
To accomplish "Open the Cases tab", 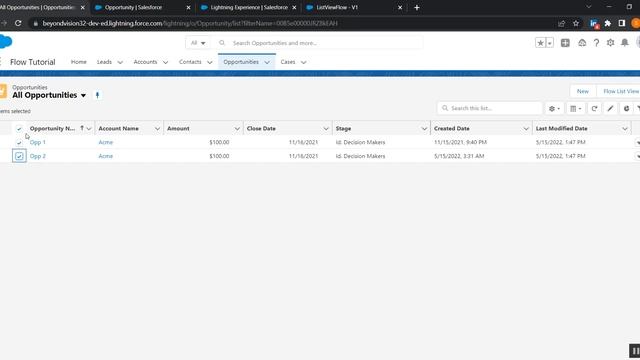I will point(288,62).
